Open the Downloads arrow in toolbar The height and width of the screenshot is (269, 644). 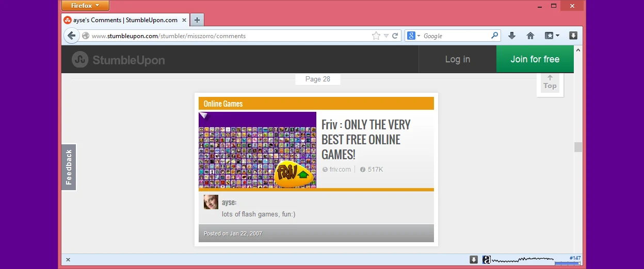[x=512, y=36]
